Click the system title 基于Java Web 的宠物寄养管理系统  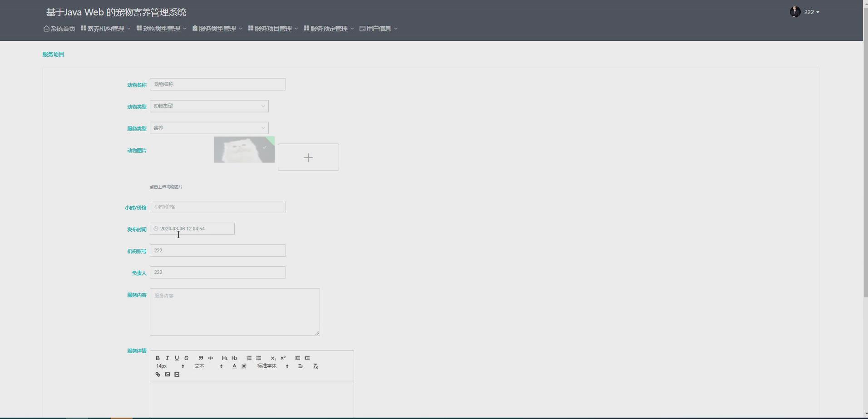pos(116,12)
